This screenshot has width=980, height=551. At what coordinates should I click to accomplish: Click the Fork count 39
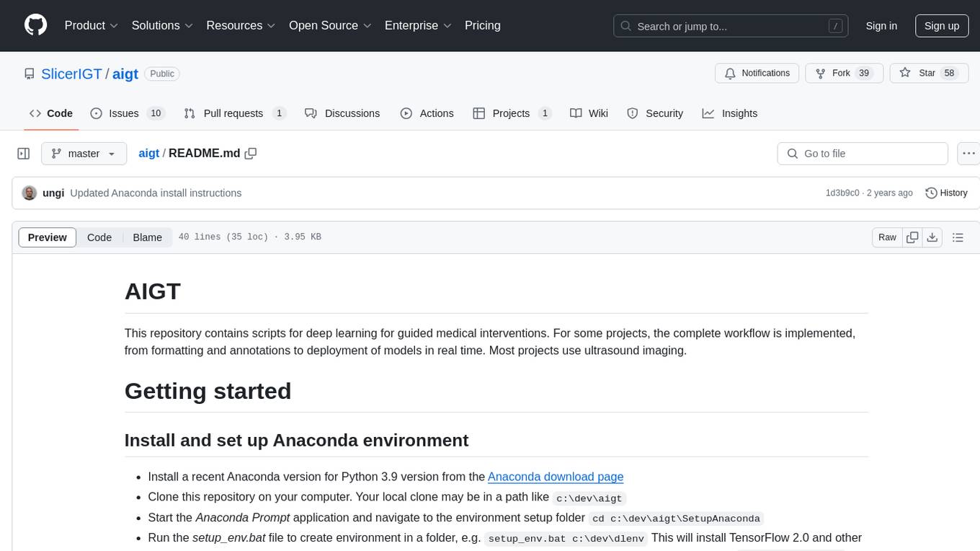click(865, 73)
